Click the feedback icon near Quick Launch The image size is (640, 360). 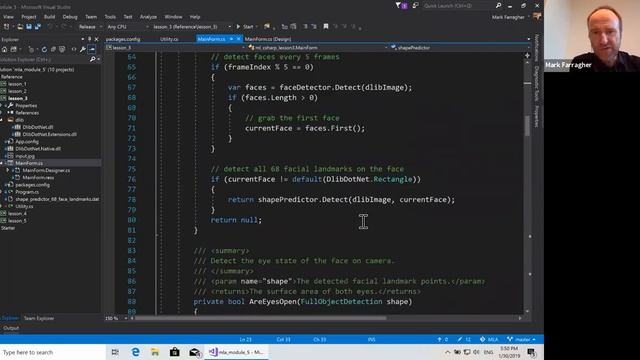coord(416,6)
